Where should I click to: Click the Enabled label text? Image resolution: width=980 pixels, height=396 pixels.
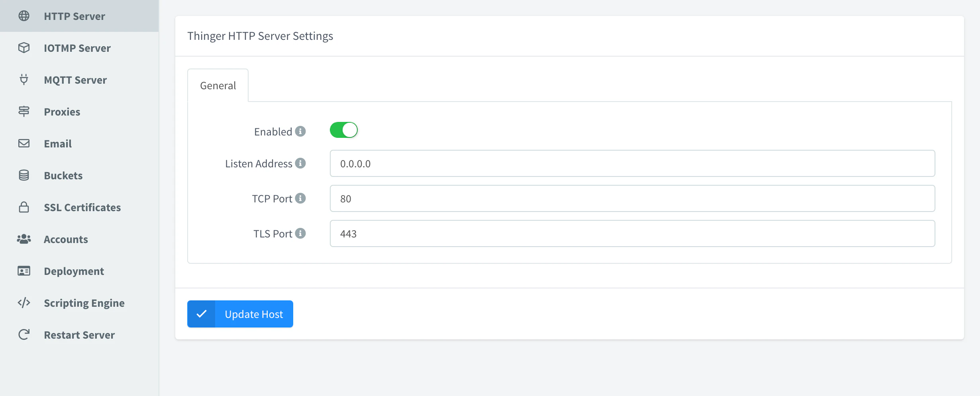pos(273,131)
